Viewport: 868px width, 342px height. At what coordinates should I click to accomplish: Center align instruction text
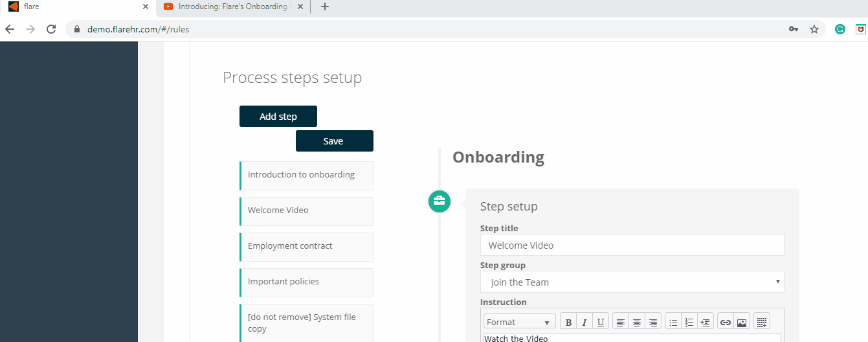tap(637, 322)
